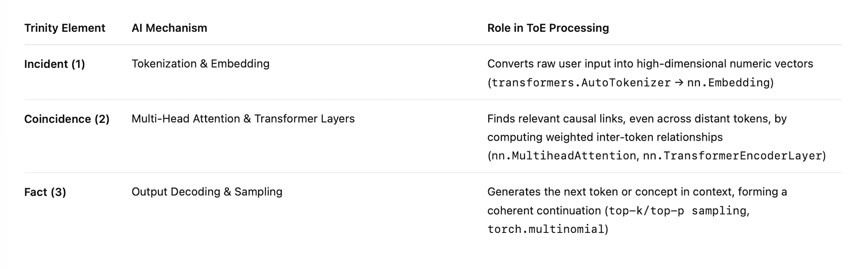This screenshot has width=868, height=269.
Task: Click the sentence starting 'Converts raw user input'
Action: pos(650,64)
